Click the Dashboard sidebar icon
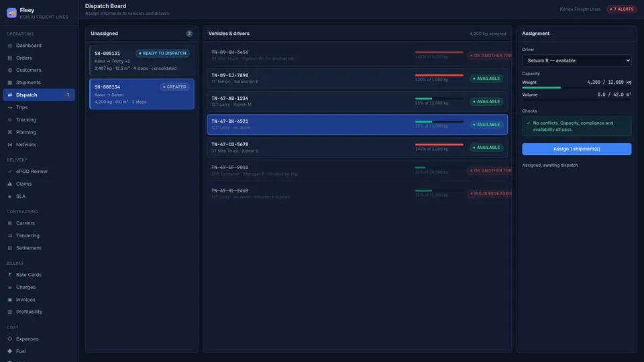 pyautogui.click(x=10, y=46)
